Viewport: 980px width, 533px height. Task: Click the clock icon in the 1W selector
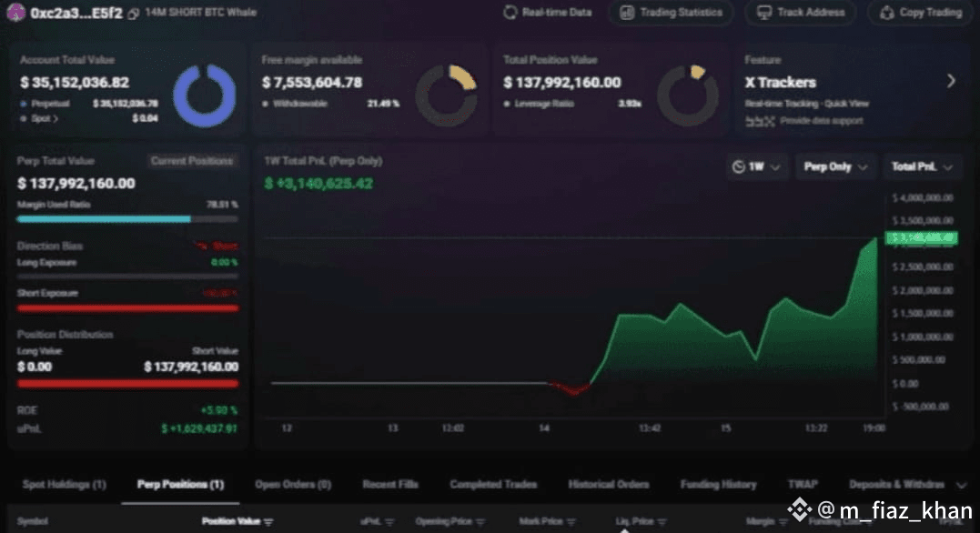point(738,166)
